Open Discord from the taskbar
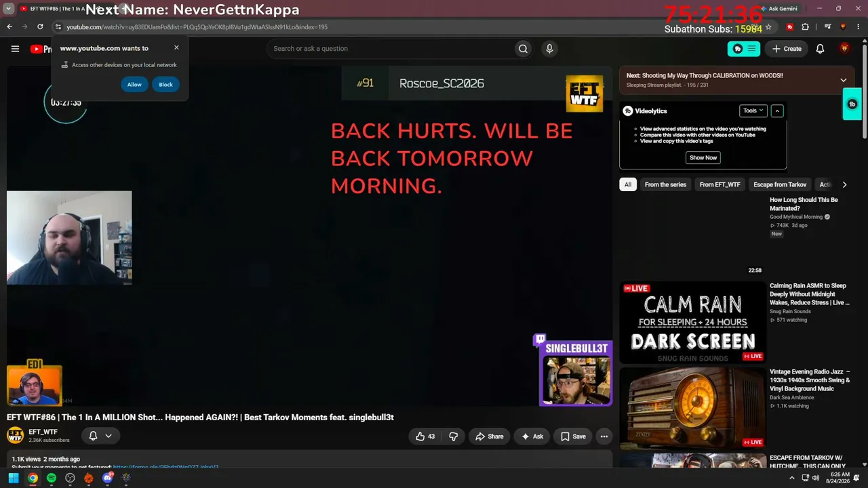Screen dimensions: 868x488 tap(107, 479)
